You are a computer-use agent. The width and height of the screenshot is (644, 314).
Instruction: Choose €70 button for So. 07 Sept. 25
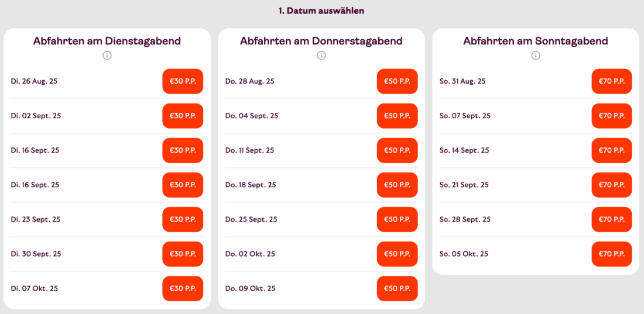(612, 116)
